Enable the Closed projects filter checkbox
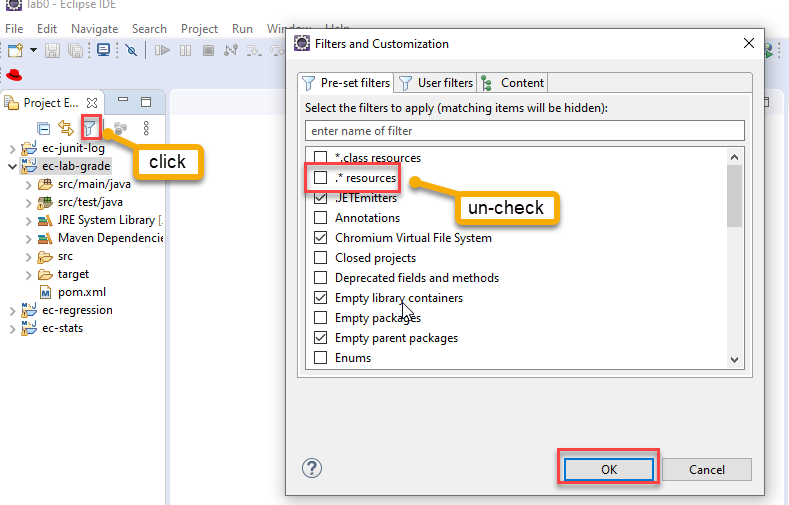The image size is (789, 505). 321,258
